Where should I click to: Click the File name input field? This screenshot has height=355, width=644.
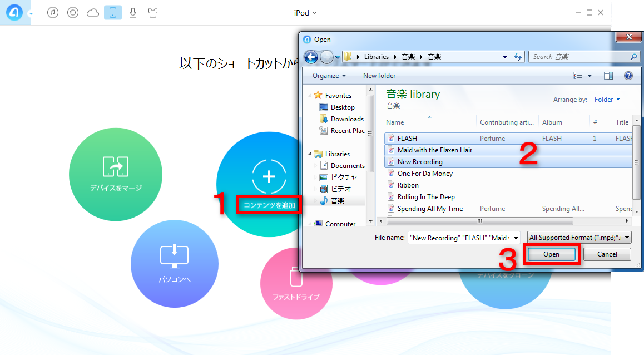pos(459,238)
